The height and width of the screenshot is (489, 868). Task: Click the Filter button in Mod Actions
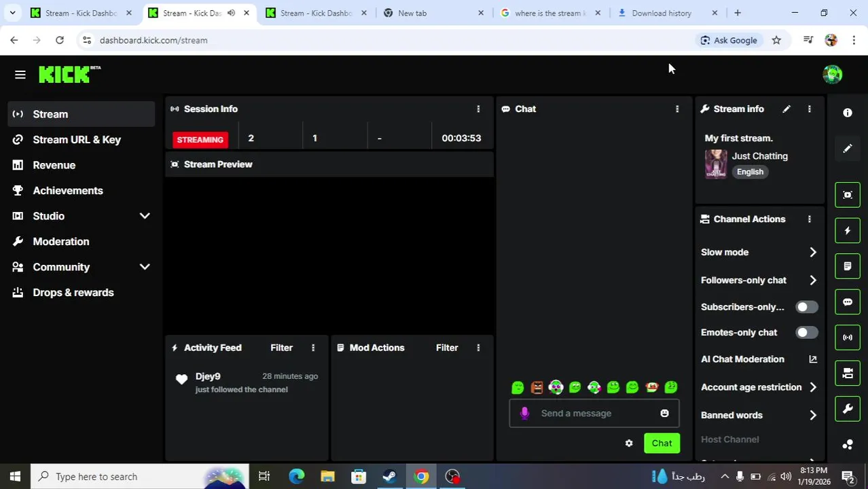click(447, 348)
